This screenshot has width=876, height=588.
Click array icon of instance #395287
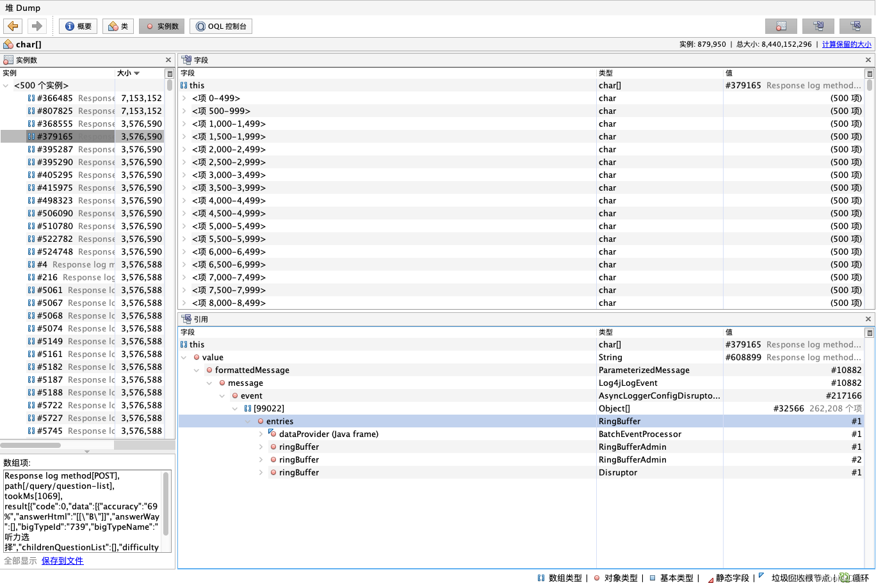point(31,150)
